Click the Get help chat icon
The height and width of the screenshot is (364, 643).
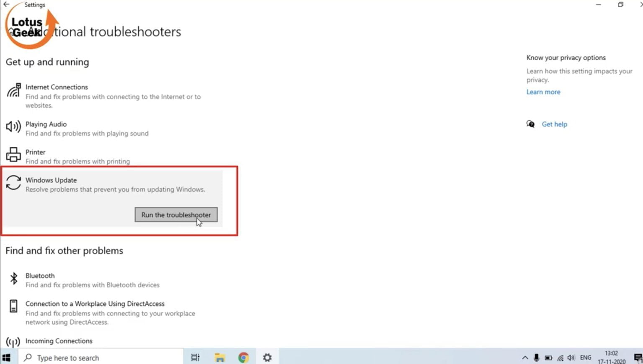click(530, 124)
